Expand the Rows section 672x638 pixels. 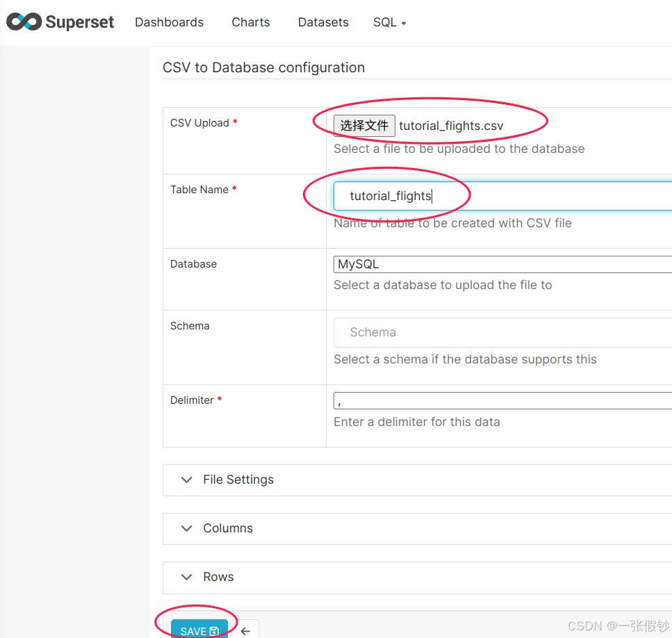pyautogui.click(x=218, y=577)
